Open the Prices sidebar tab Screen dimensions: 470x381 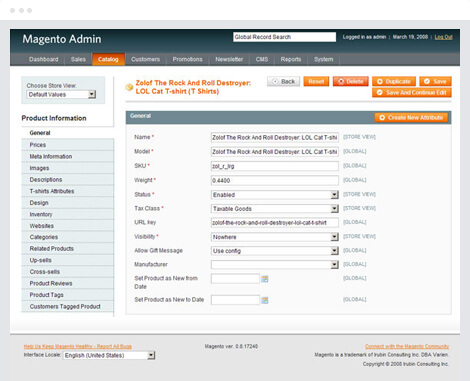67,145
